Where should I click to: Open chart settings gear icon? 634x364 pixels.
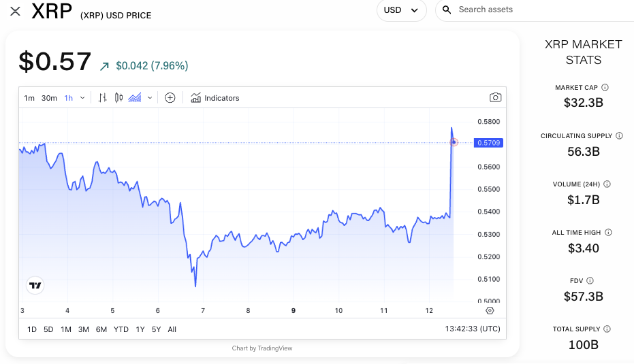[x=490, y=311]
